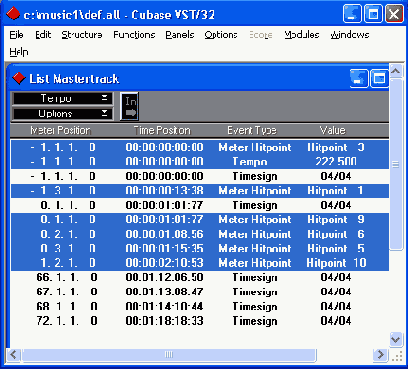Select the Timesign row at 00:00:00:00:00
Screen dimensions: 408x369
(200, 176)
